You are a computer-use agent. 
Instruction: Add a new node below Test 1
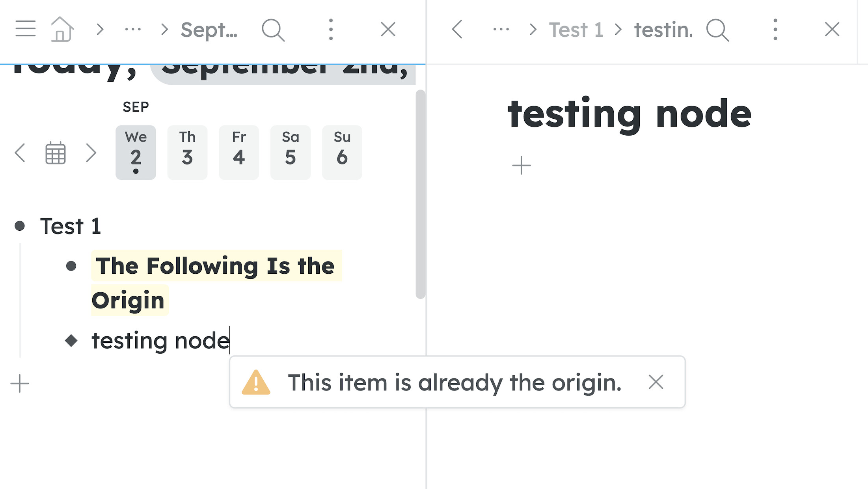[x=20, y=384]
